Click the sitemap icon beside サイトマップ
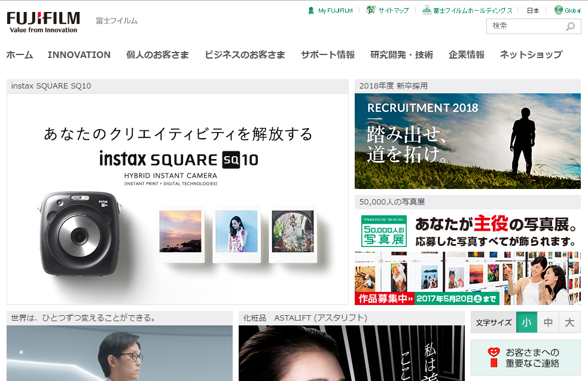This screenshot has width=588, height=381. click(370, 10)
